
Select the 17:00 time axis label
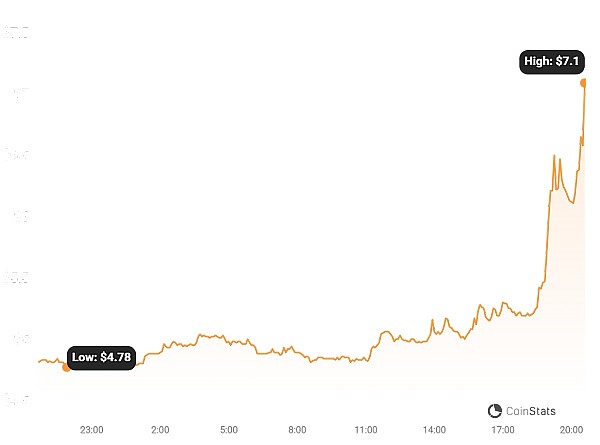(x=503, y=429)
